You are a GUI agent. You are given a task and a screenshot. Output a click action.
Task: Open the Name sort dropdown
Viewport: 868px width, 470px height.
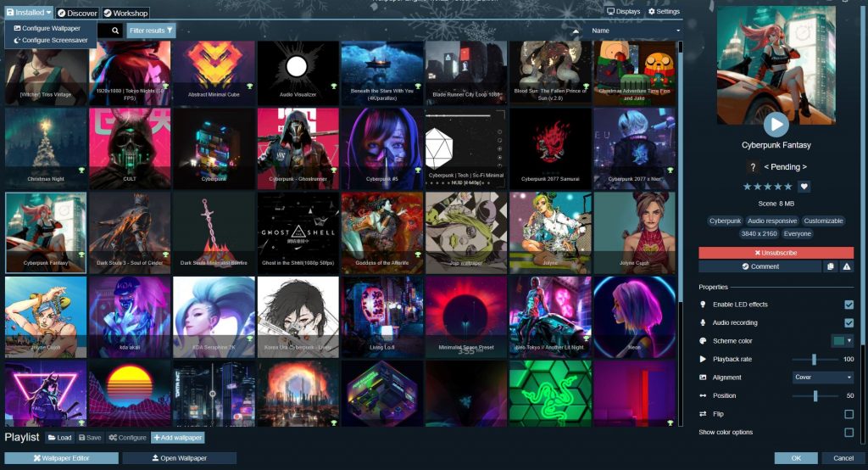point(635,31)
